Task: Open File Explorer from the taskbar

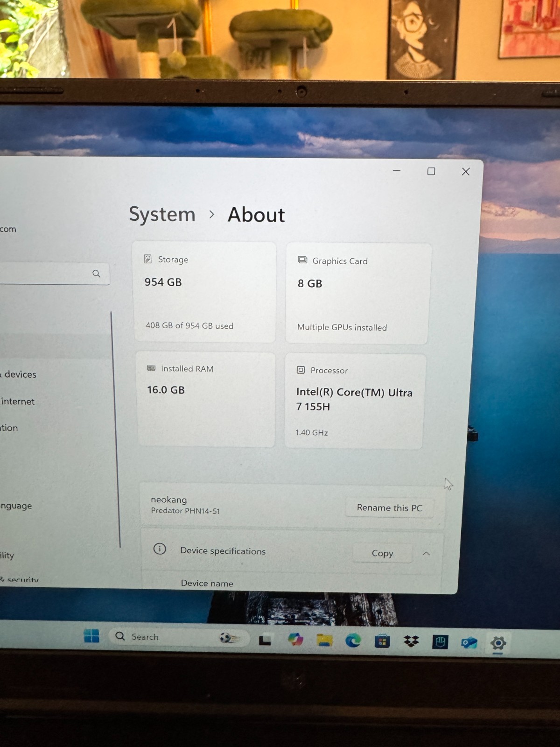Action: click(x=324, y=640)
